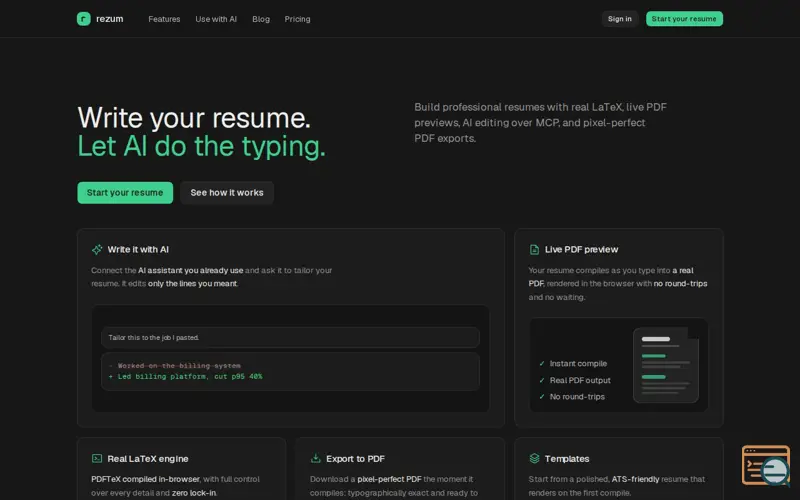
Task: Click the rezum logo icon
Action: tap(84, 19)
